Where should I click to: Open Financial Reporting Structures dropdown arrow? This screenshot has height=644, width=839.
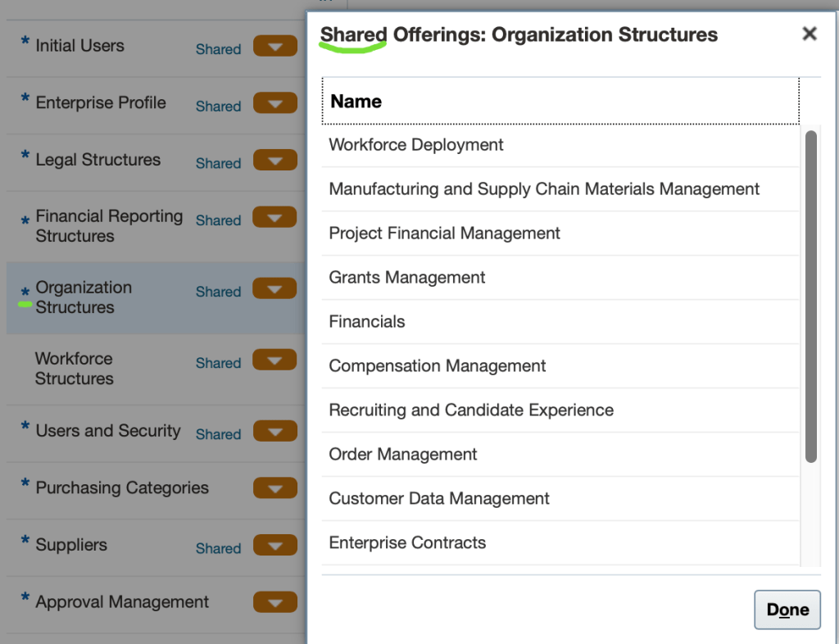click(x=274, y=218)
